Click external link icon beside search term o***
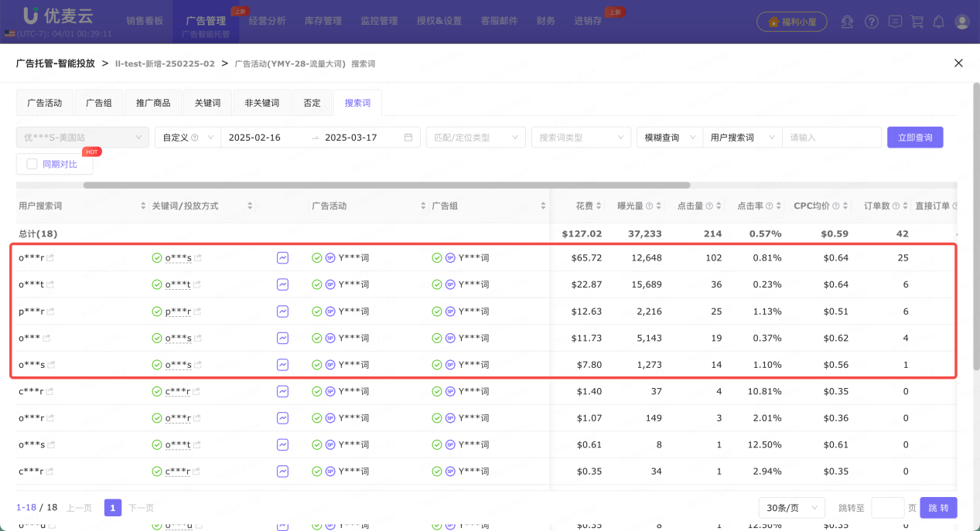Viewport: 980px width, 531px height. [46, 338]
